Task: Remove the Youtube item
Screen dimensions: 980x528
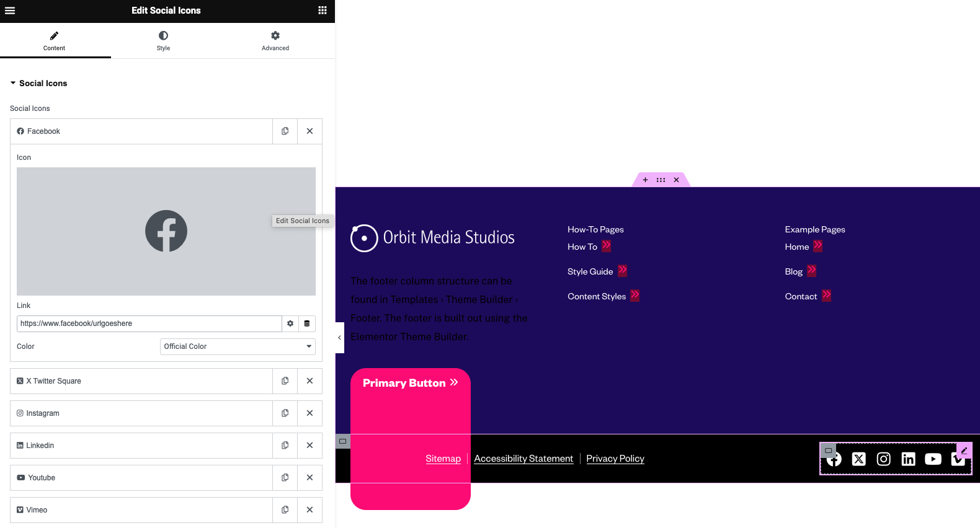Action: [x=310, y=478]
